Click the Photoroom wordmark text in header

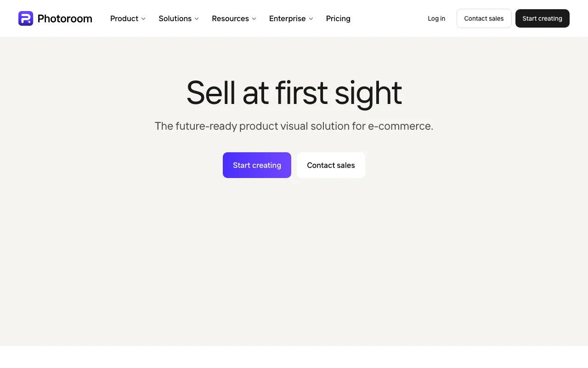65,18
